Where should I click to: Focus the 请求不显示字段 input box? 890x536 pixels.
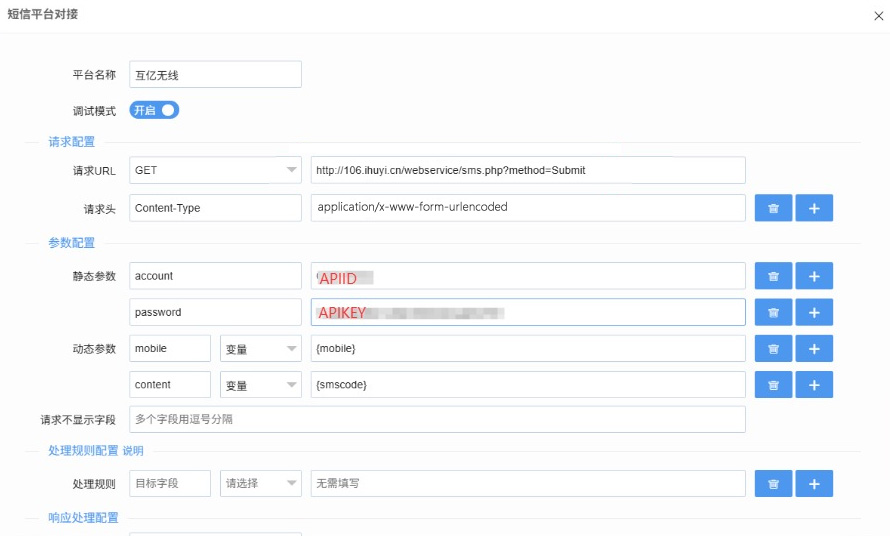(437, 419)
